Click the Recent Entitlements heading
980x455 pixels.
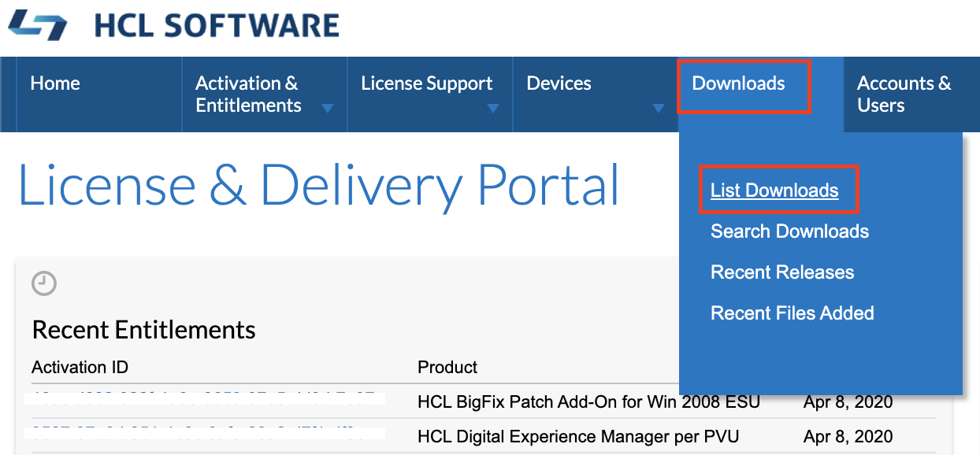143,329
